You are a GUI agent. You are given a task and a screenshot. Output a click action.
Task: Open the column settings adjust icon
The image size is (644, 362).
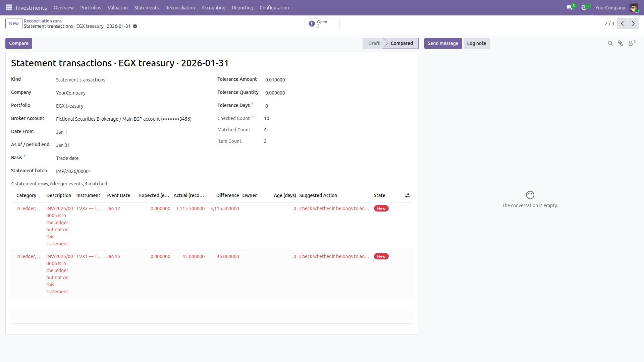point(407,195)
